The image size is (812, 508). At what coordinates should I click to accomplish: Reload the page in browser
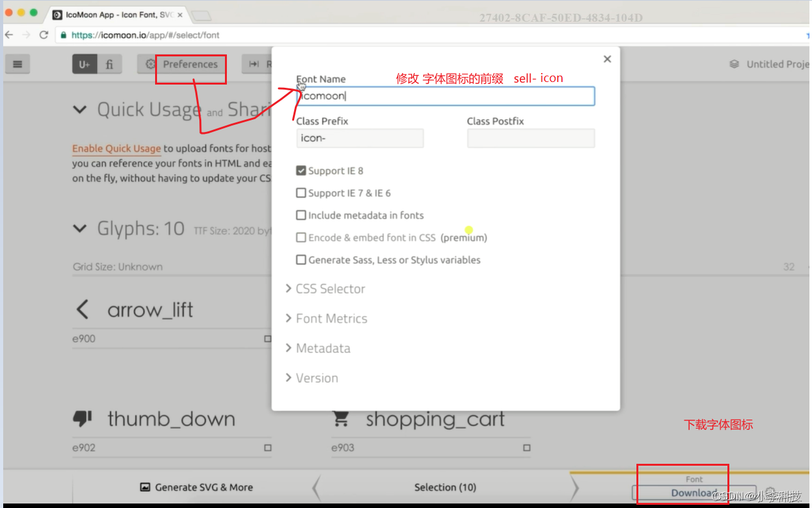(x=44, y=35)
